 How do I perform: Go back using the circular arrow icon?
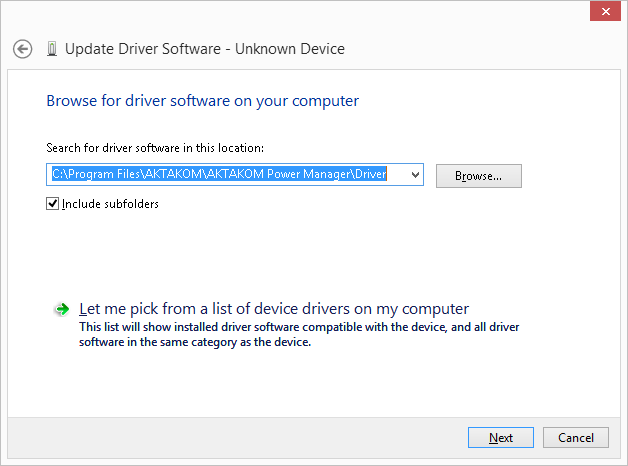click(22, 49)
